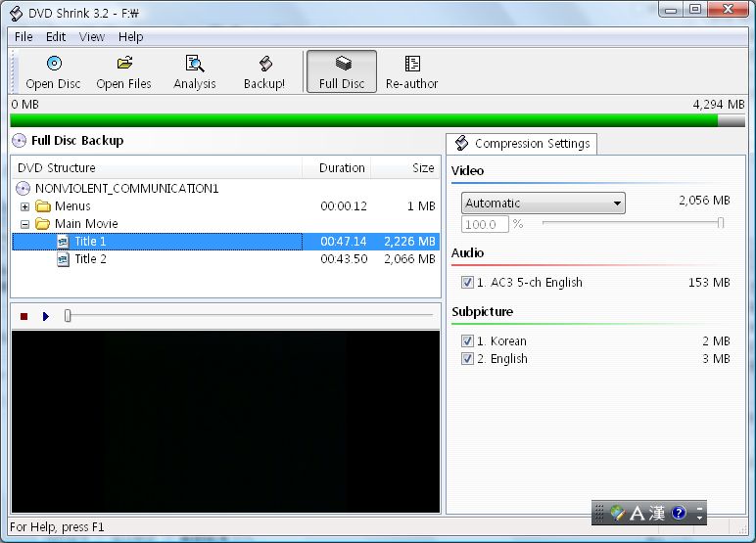Click the 00:43.50 duration of Title 2

(x=344, y=259)
